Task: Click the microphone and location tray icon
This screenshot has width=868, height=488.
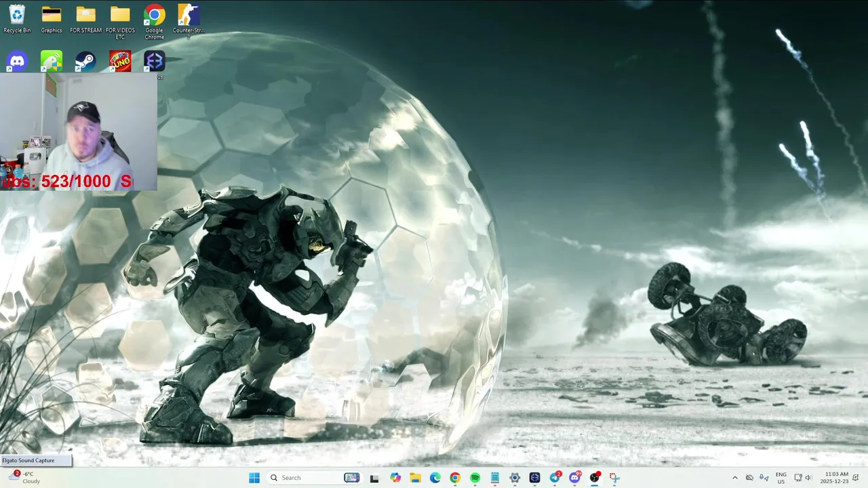Action: tap(764, 478)
